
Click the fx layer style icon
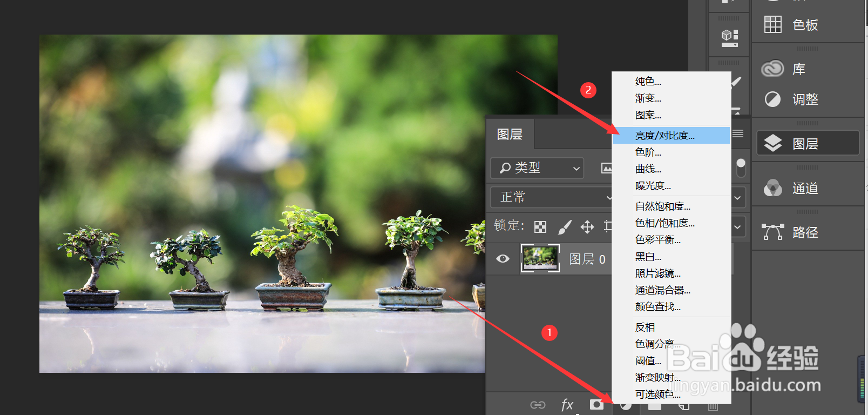567,405
